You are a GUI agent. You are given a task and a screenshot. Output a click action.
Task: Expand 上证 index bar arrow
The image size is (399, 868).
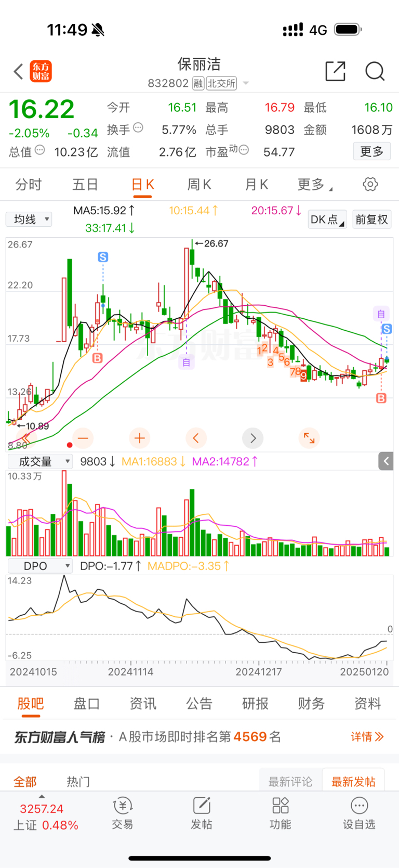(42, 796)
